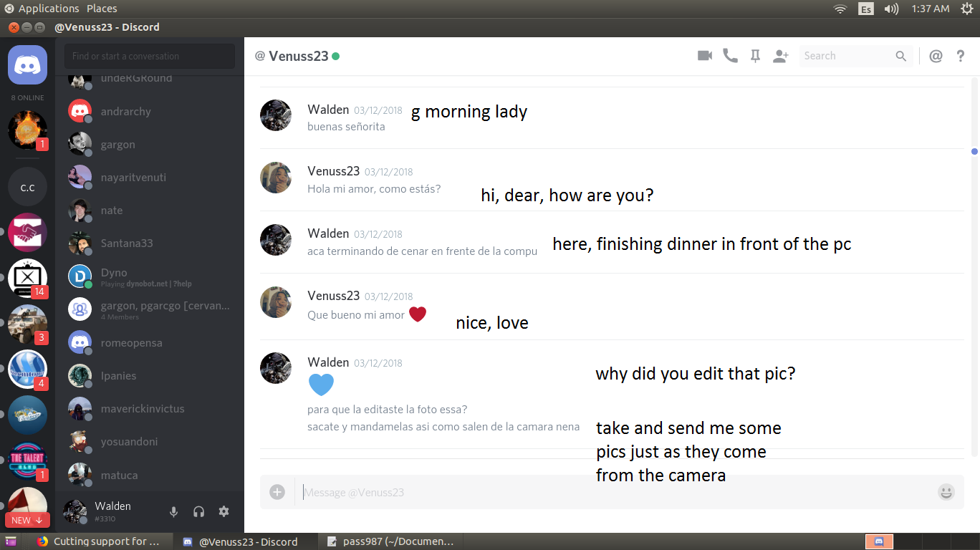Viewport: 980px width, 550px height.
Task: Add friends to DM icon
Action: click(x=781, y=56)
